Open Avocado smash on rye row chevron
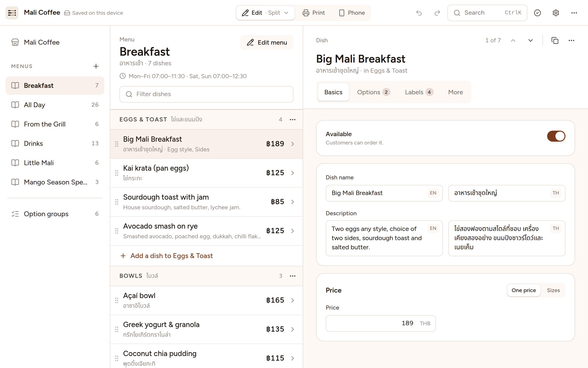The height and width of the screenshot is (368, 588). pyautogui.click(x=293, y=231)
